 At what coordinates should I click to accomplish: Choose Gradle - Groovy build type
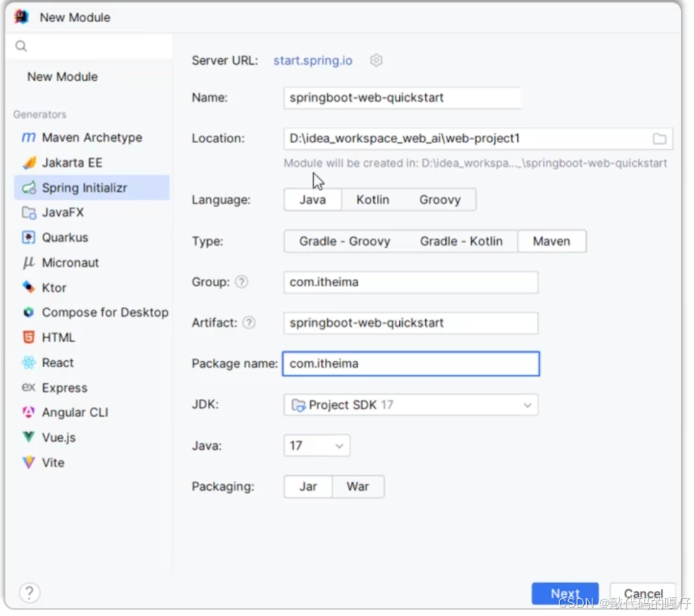344,242
